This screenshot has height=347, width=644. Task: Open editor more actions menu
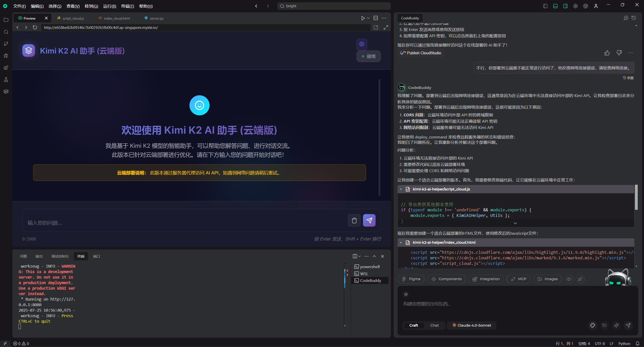[x=384, y=18]
